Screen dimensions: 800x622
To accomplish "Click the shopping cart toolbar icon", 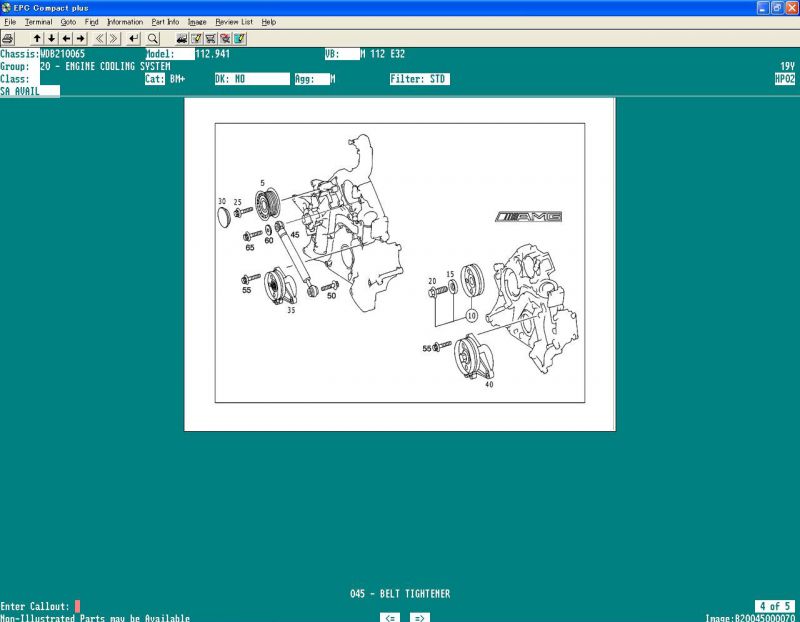I will pyautogui.click(x=211, y=38).
